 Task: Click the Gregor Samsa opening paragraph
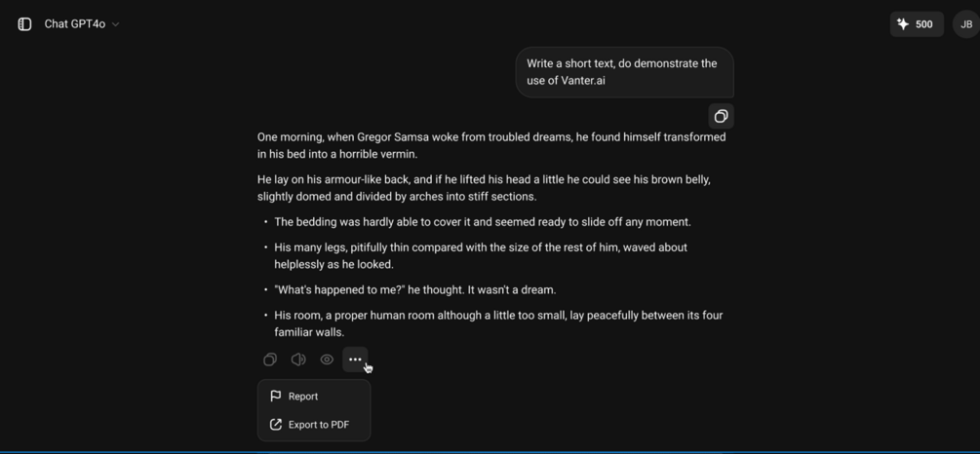[491, 145]
